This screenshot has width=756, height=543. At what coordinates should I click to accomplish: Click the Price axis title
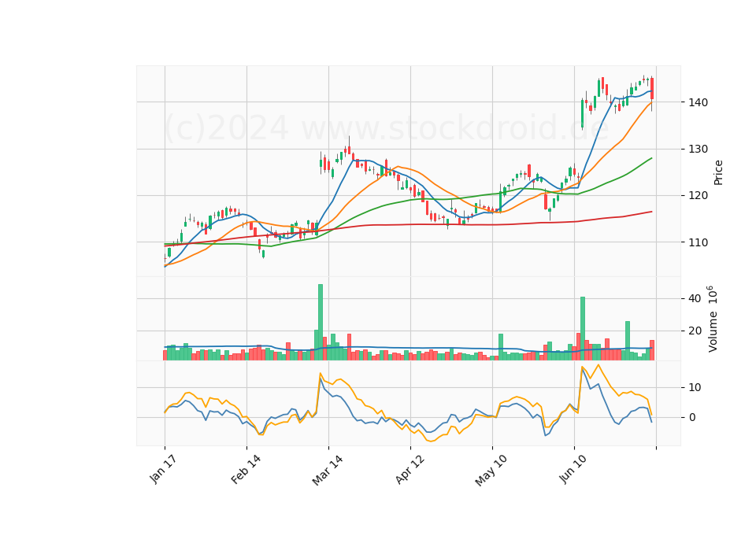tap(718, 172)
